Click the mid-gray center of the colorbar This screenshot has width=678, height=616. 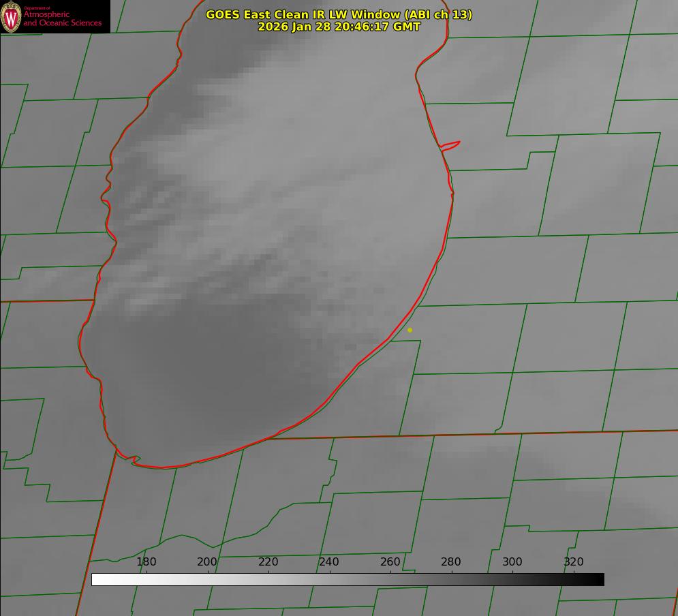348,580
